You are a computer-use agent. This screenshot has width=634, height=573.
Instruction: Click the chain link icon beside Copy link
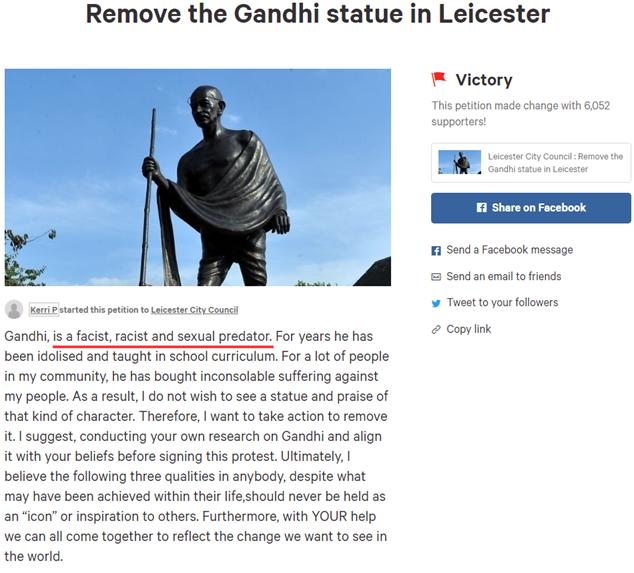click(436, 330)
